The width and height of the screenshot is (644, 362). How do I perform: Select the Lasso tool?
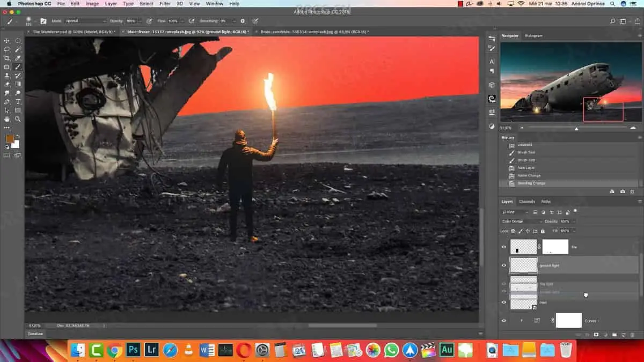point(7,49)
